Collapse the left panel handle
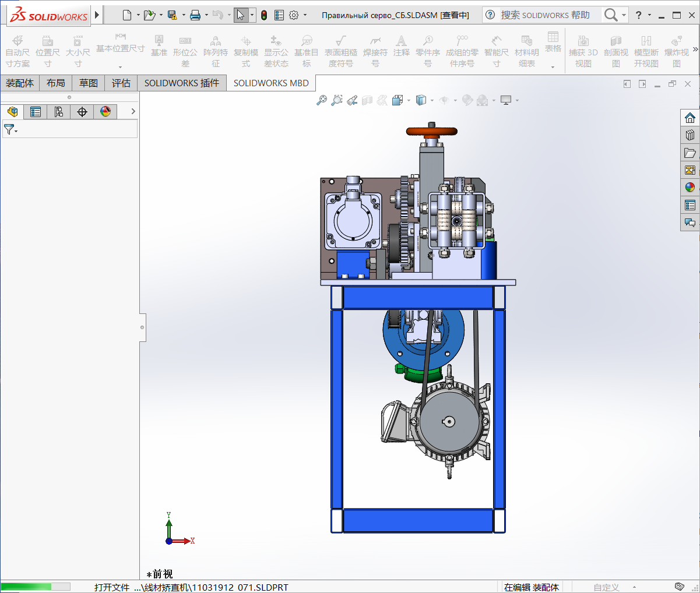The image size is (700, 593). click(x=142, y=327)
